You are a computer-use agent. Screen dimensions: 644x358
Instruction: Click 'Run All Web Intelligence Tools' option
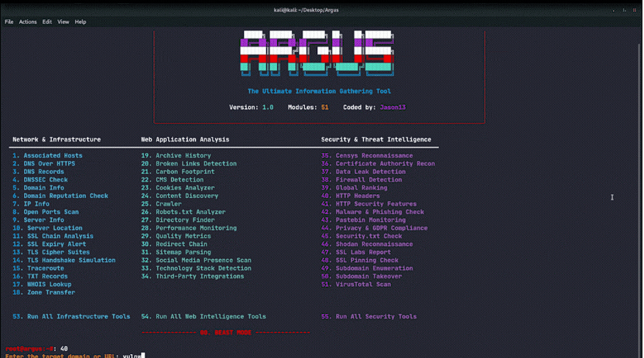coord(211,316)
